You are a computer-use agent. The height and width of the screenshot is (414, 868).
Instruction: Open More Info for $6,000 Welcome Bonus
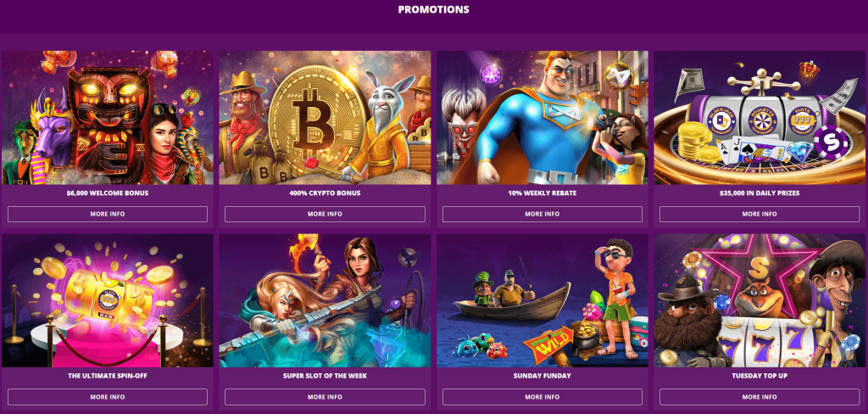[x=108, y=214]
